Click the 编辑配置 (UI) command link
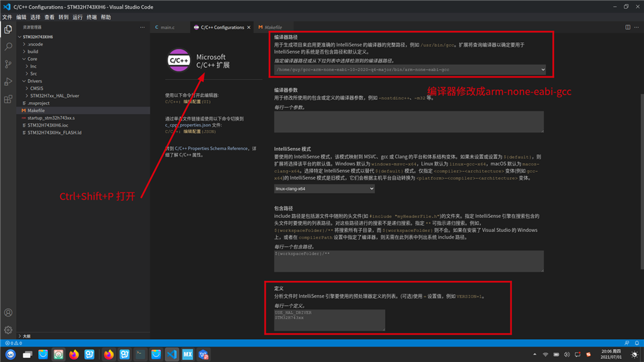Image resolution: width=644 pixels, height=362 pixels. click(197, 101)
